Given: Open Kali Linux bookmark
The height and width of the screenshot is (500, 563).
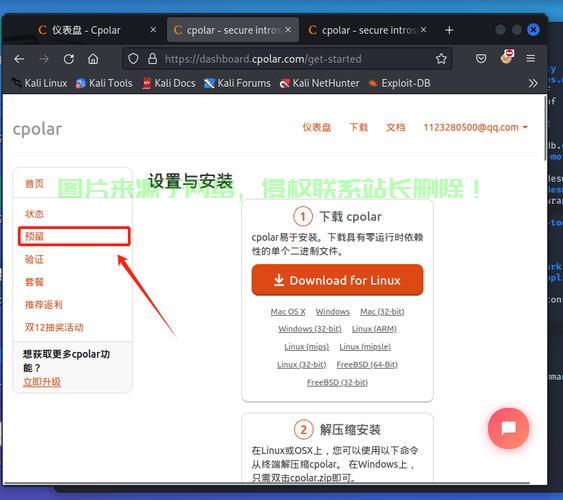Looking at the screenshot, I should [39, 83].
